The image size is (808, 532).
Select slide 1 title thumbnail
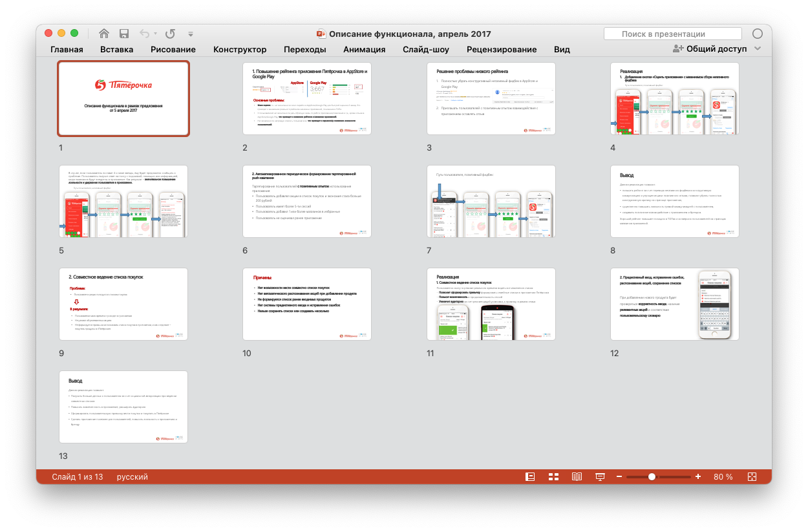click(123, 99)
